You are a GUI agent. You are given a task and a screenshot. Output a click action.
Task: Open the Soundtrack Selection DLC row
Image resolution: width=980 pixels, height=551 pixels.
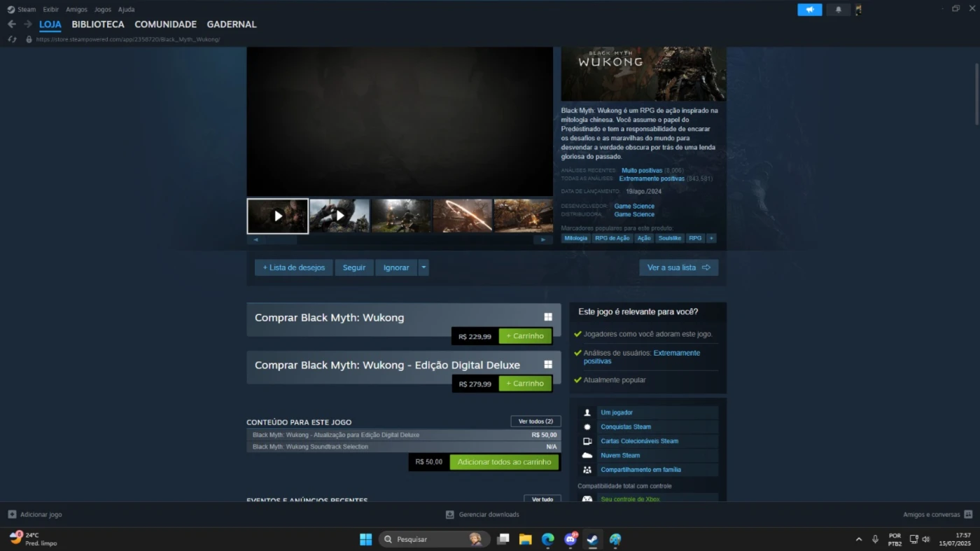pos(404,447)
